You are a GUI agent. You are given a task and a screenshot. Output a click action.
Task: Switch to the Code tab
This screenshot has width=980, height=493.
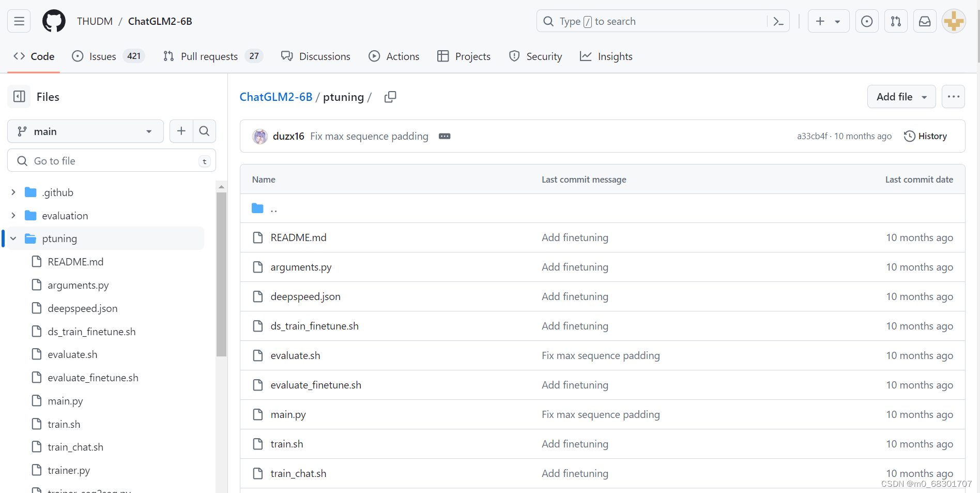tap(34, 56)
